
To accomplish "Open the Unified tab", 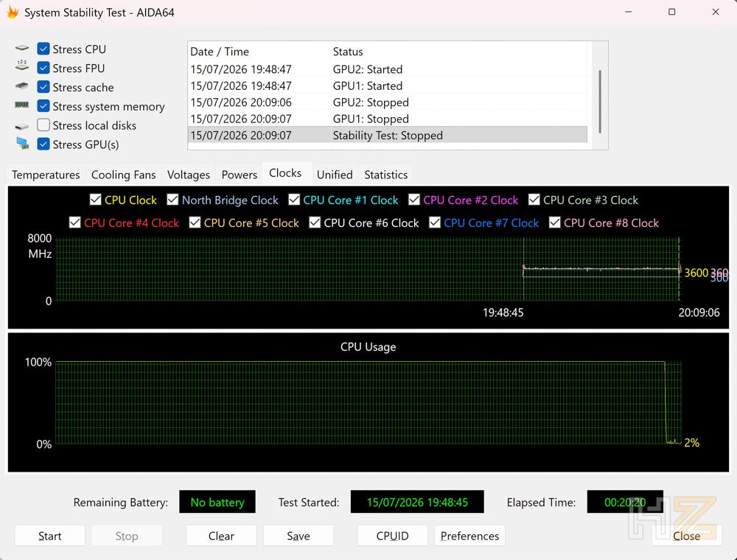I will click(x=335, y=175).
